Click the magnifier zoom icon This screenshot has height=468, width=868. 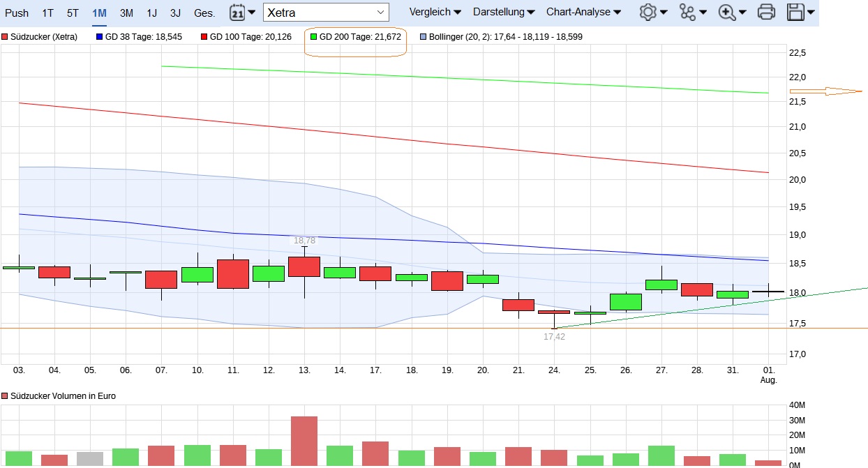[x=727, y=12]
